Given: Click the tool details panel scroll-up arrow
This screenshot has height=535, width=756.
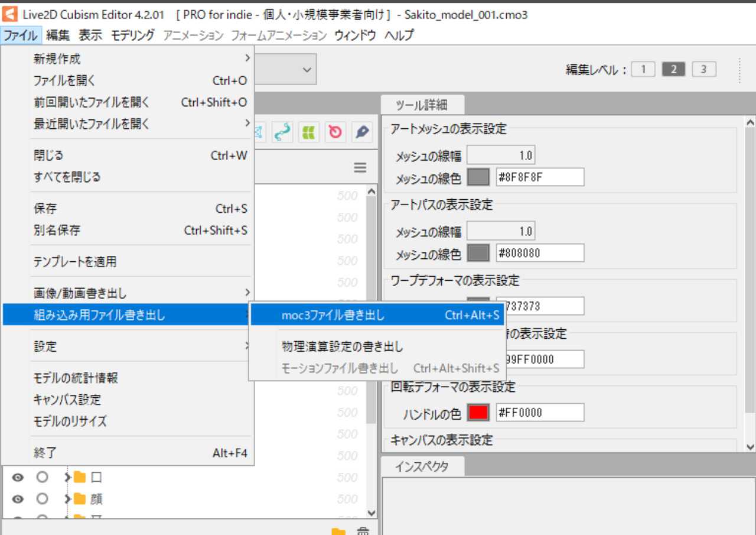Looking at the screenshot, I should 750,122.
